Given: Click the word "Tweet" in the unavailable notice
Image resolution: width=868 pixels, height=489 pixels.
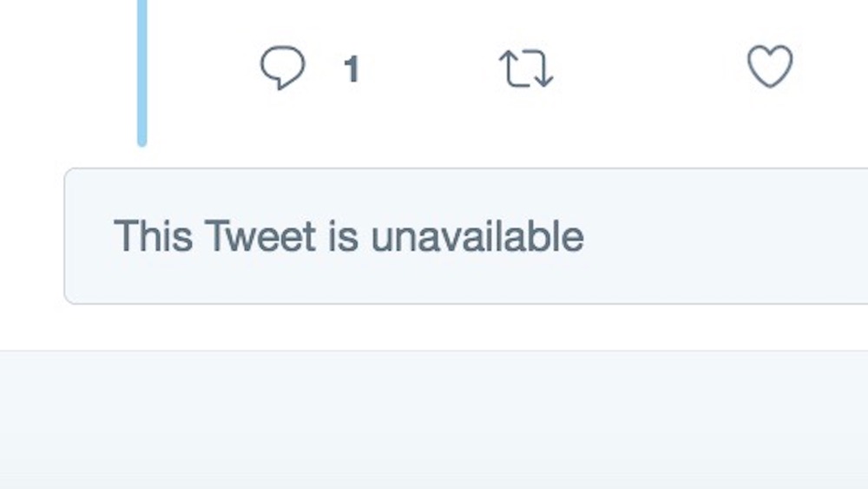Looking at the screenshot, I should point(260,236).
